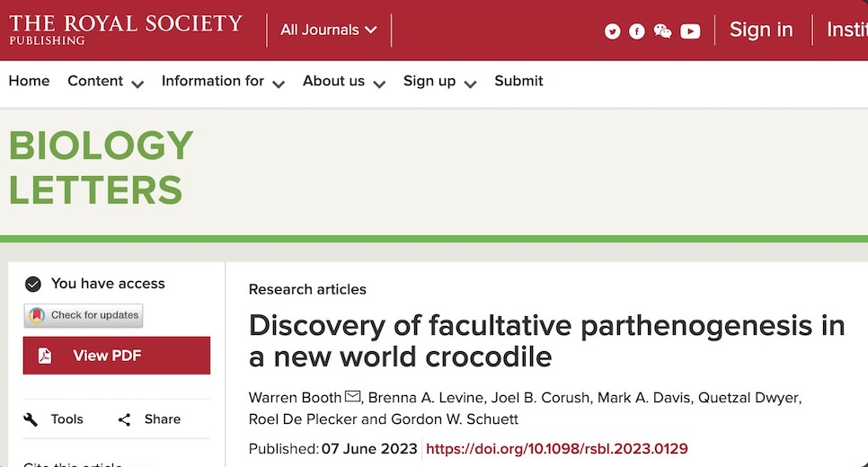Expand the About us menu
868x467 pixels.
click(379, 84)
